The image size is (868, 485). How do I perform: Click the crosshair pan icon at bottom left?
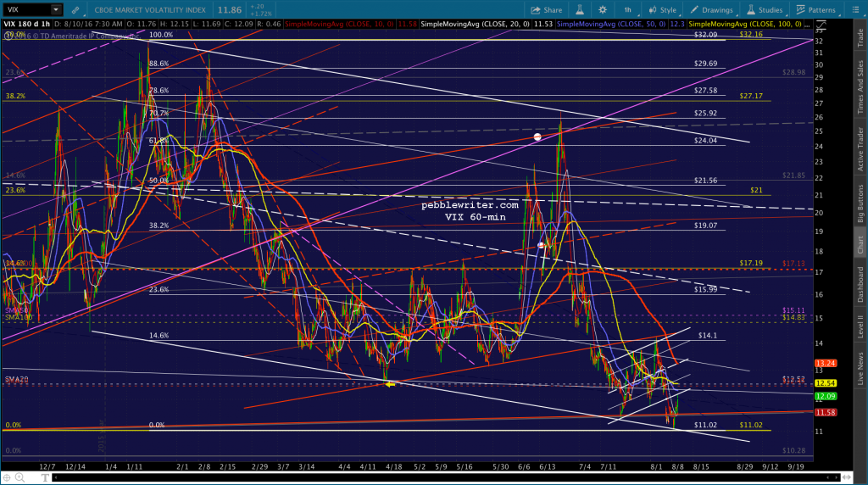click(7, 477)
